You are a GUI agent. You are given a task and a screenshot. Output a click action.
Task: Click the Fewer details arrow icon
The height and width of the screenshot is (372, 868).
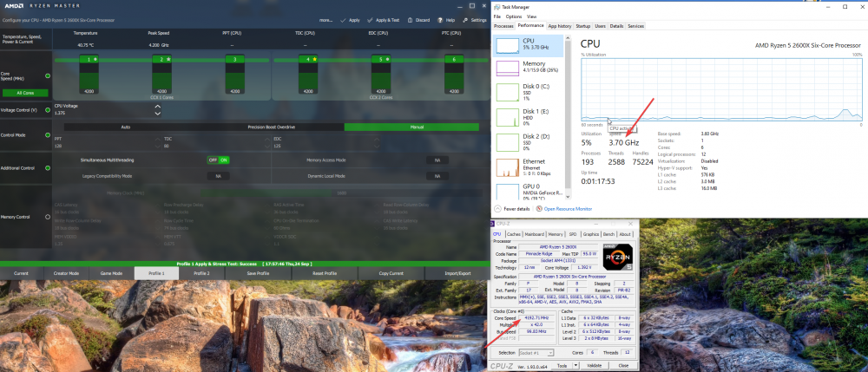[x=497, y=209]
